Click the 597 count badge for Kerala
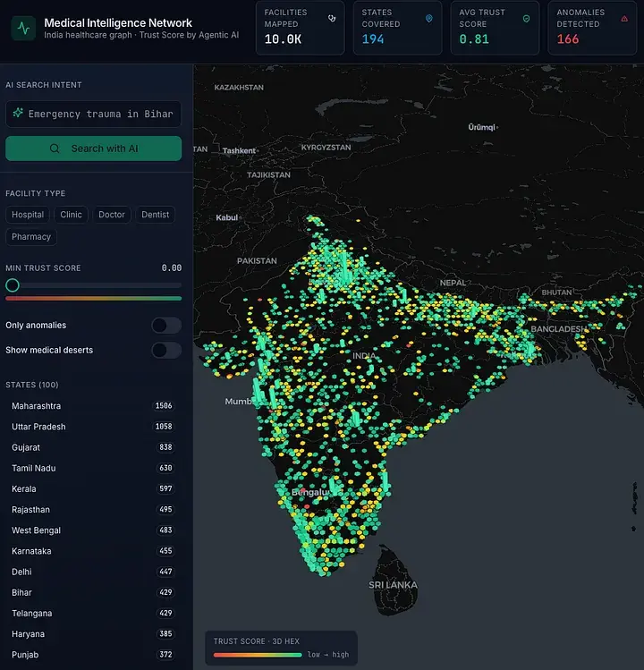Viewport: 644px width, 670px height. pos(165,488)
